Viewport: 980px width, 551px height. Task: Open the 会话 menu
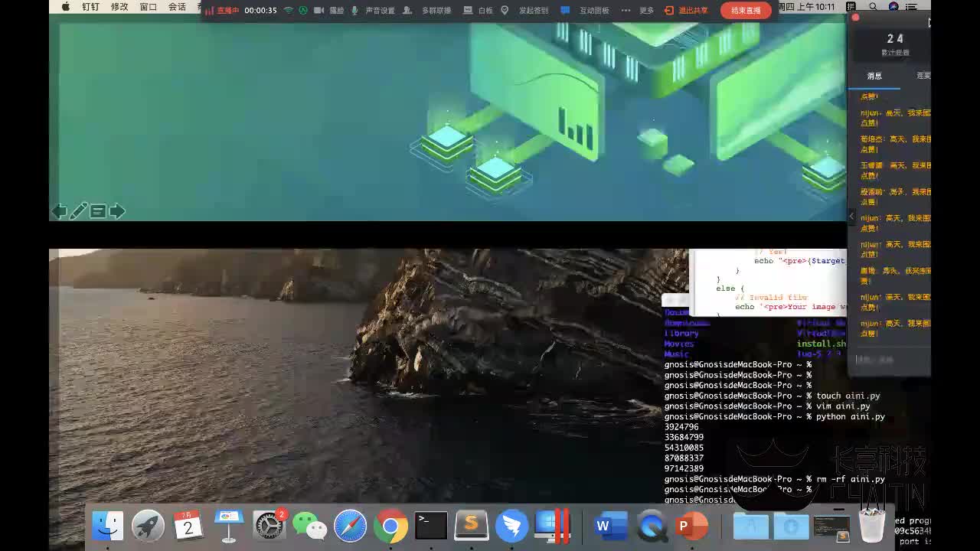point(177,7)
